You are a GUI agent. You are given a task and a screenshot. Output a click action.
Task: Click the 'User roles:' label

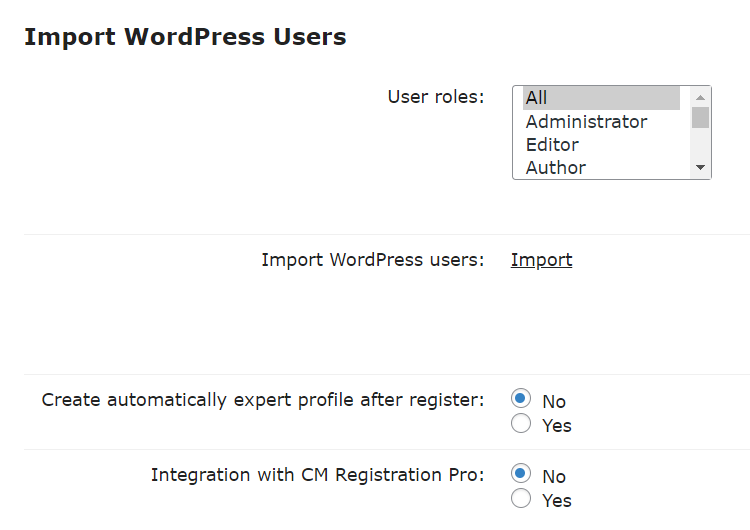tap(436, 97)
